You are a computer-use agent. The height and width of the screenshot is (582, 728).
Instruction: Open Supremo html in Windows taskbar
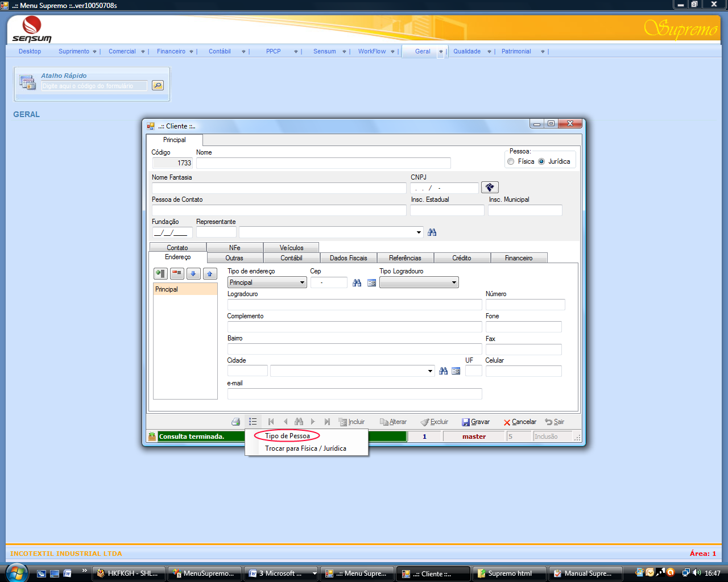509,573
